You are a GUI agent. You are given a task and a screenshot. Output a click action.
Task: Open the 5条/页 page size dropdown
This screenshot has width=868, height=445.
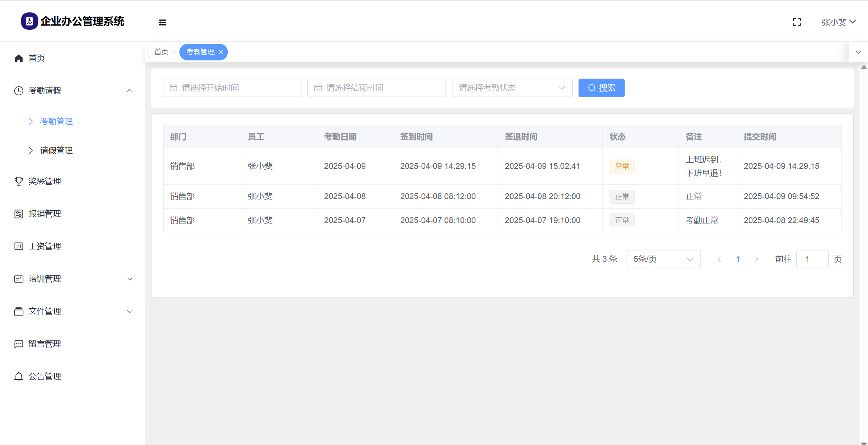663,259
